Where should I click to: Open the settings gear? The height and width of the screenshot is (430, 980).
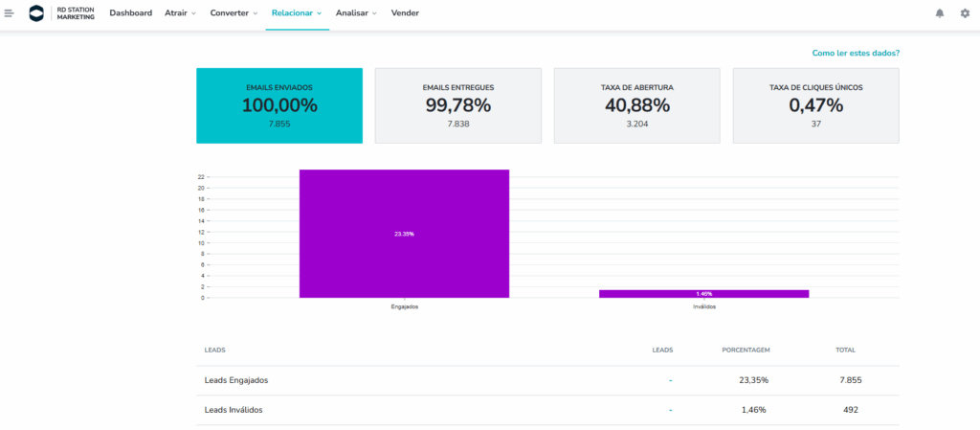(965, 13)
